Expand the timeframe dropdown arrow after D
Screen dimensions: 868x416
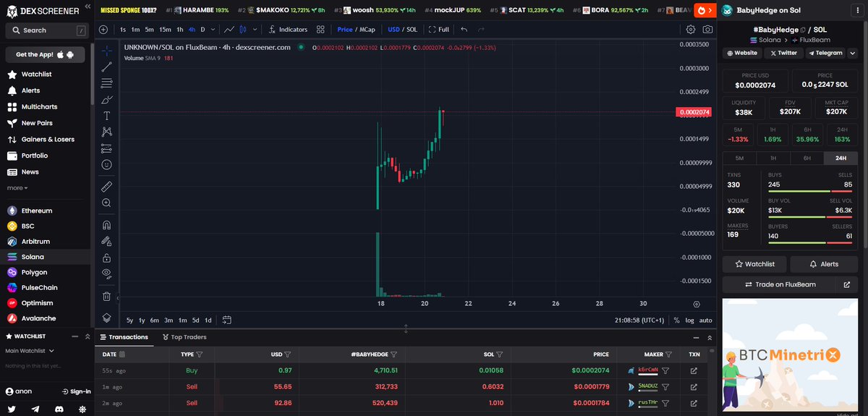214,30
